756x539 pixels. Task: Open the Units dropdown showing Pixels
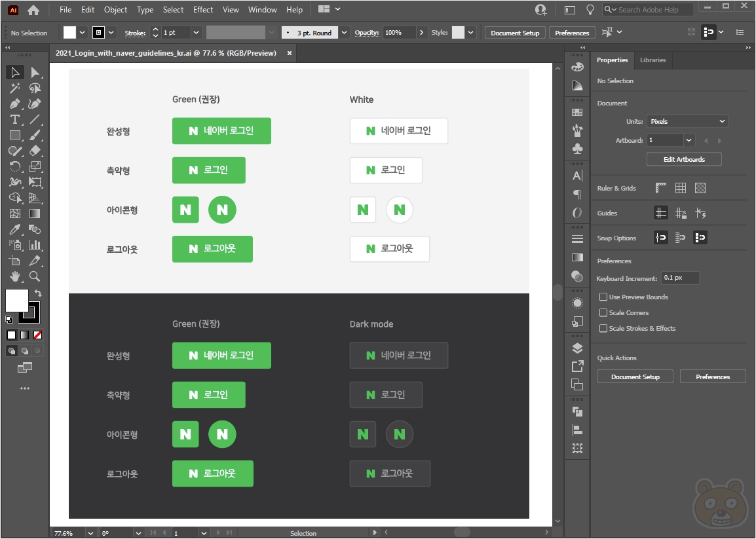click(x=687, y=122)
